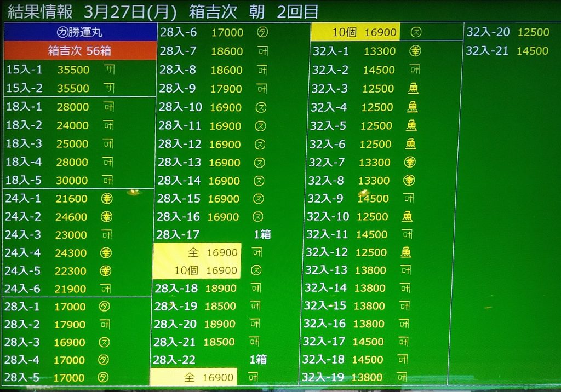Click the 結果情報 title text
This screenshot has height=392, width=561.
tap(42, 11)
